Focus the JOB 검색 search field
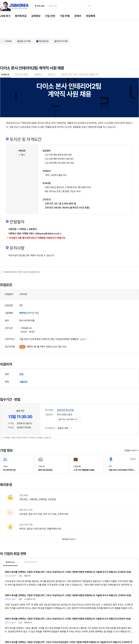Viewport: 139px width, 644px height. pos(67,6)
